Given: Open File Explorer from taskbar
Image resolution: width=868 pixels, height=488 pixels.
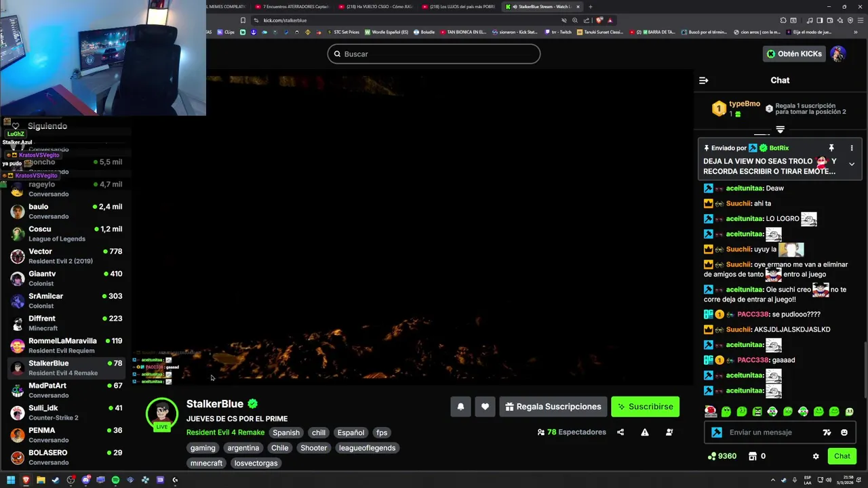Looking at the screenshot, I should click(x=41, y=480).
